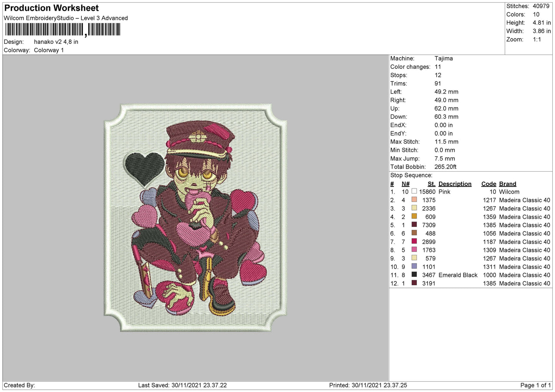Click the design name 'hanako v2 4,8 in'
Viewport: 555px width, 392px height.
click(x=56, y=42)
